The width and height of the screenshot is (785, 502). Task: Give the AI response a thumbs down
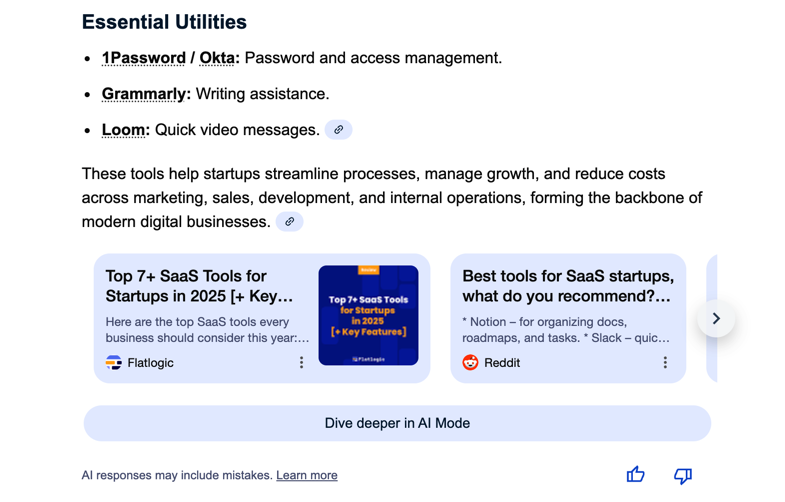pos(682,475)
